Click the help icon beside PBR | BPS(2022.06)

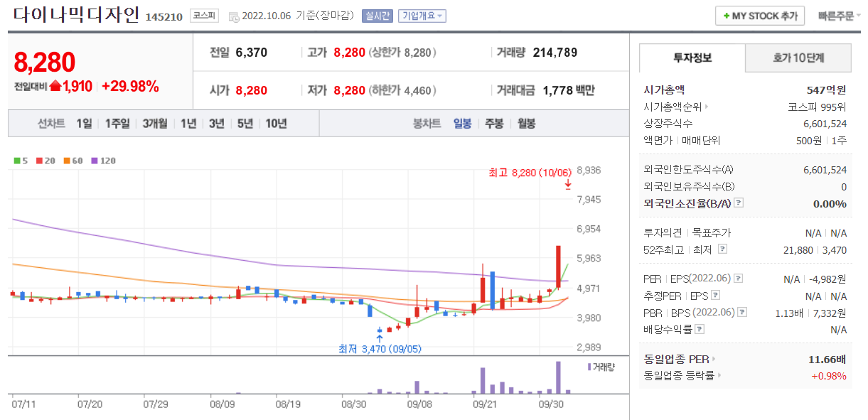point(742,312)
